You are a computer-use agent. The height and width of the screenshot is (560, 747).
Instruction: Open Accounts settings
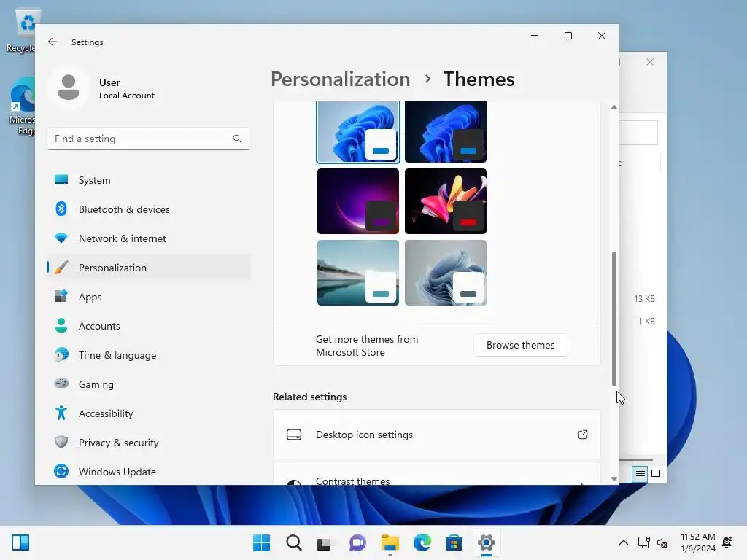click(149, 326)
